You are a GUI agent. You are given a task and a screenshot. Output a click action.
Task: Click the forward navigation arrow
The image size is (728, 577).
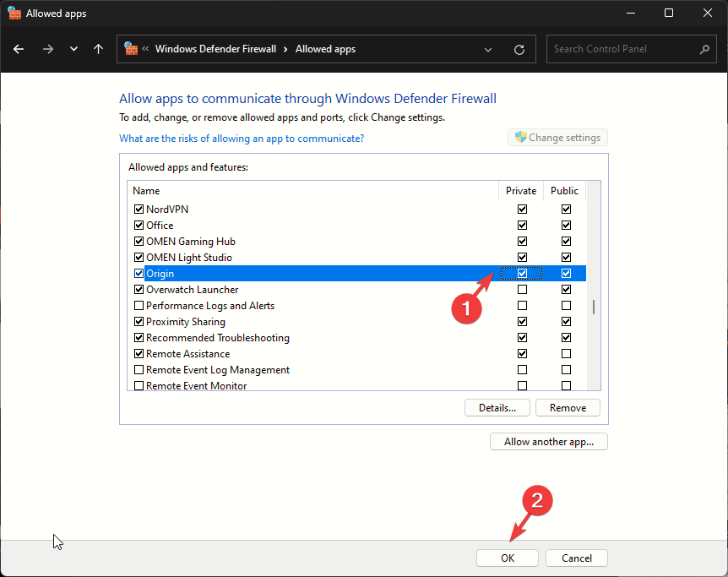coord(48,49)
